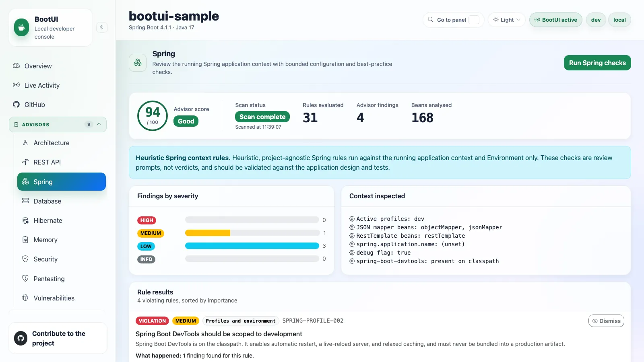The image size is (644, 362).
Task: Click the dev profile pill
Action: [596, 20]
